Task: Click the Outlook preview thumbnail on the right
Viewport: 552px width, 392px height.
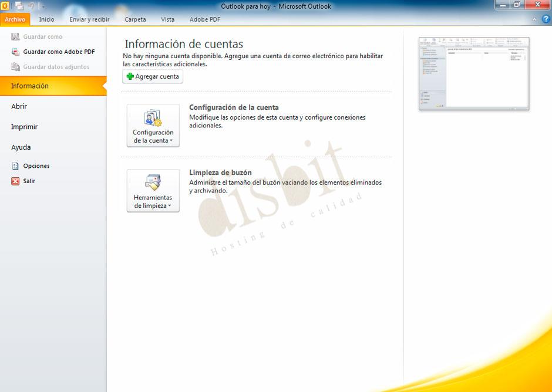Action: coord(474,73)
